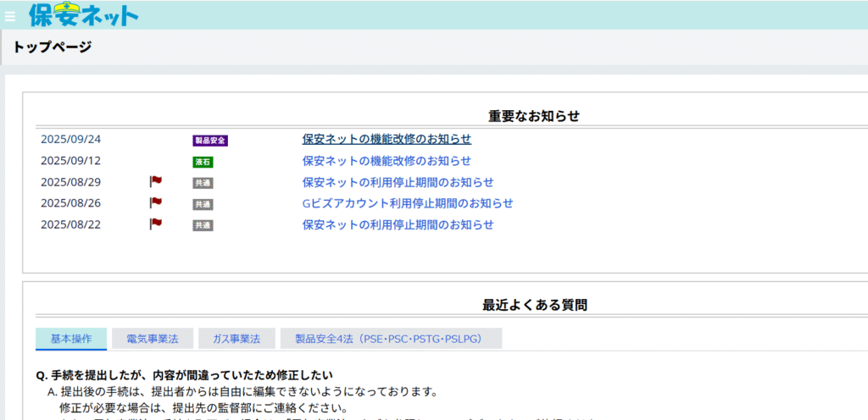Viewport: 868px width, 420px height.
Task: Open the 2025/09/24 機能改修のお知らせ link
Action: (387, 139)
